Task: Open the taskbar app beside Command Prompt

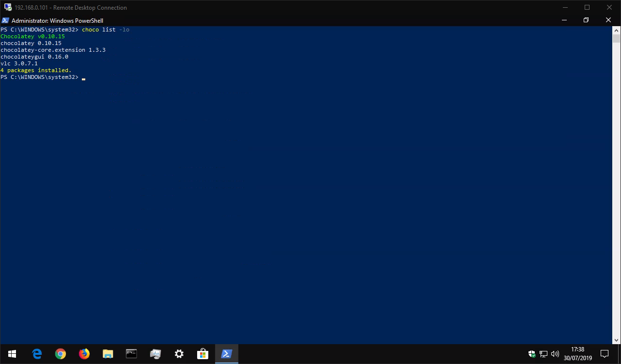Action: (155, 354)
